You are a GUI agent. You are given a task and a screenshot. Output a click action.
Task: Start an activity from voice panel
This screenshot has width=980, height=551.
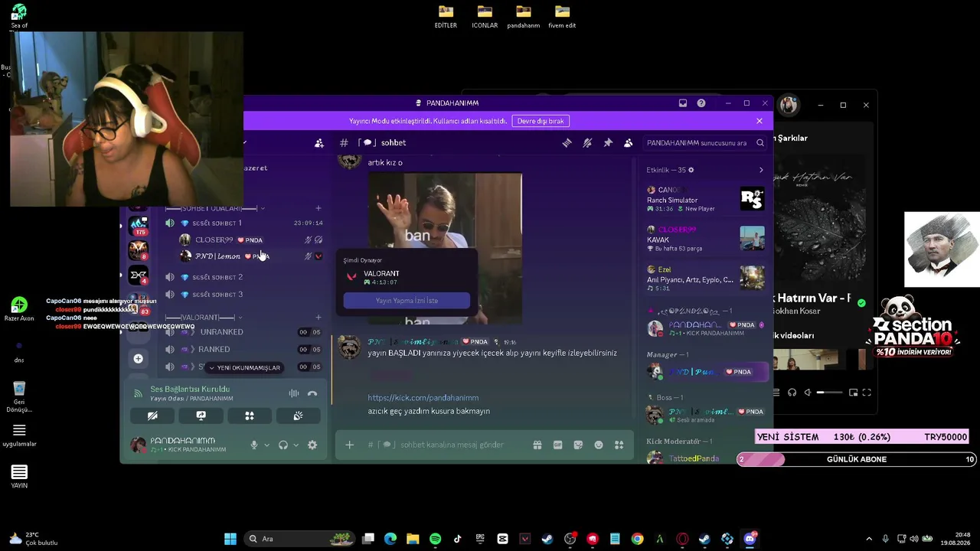click(250, 416)
